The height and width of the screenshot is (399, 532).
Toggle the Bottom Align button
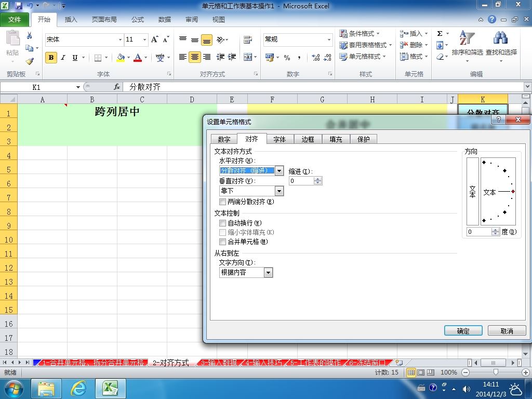207,39
